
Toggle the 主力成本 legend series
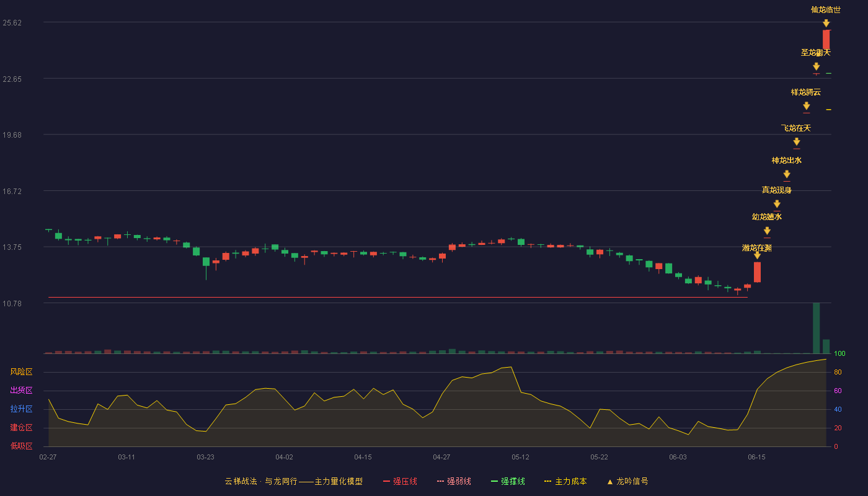[x=565, y=481]
